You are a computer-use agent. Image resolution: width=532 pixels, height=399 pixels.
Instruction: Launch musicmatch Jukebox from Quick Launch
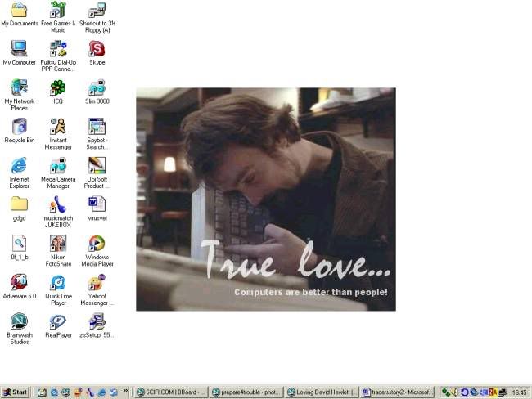click(90, 392)
